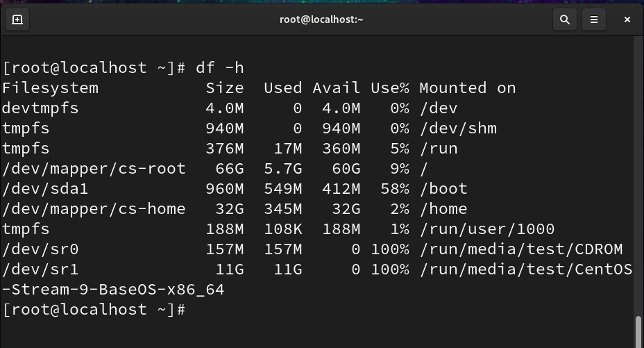Viewport: 644px width, 348px height.
Task: Open a new terminal tab
Action: click(x=17, y=19)
